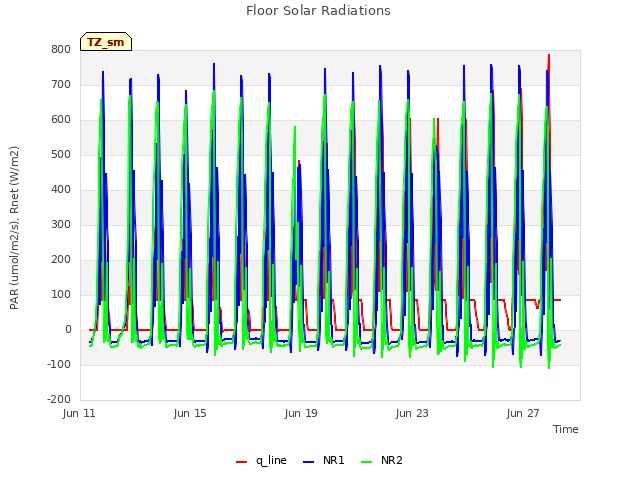Click the Jun 27 x-axis tick label

523,413
